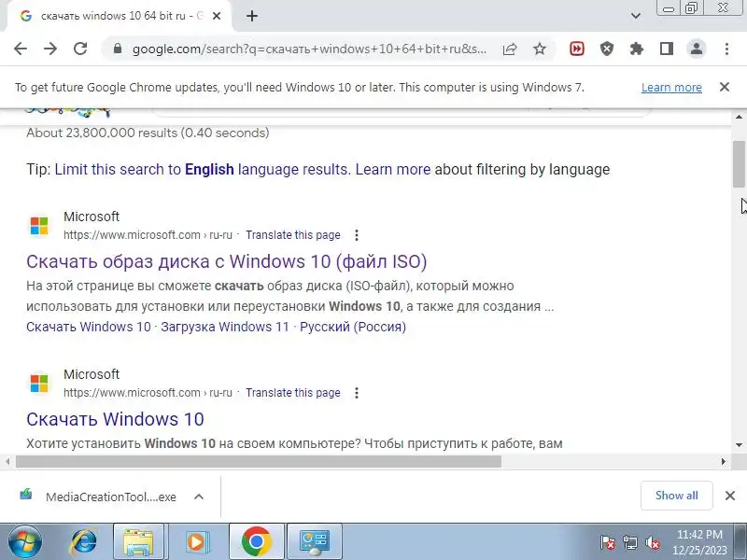Click the scroll up arrow
This screenshot has height=560, width=747.
pyautogui.click(x=739, y=117)
